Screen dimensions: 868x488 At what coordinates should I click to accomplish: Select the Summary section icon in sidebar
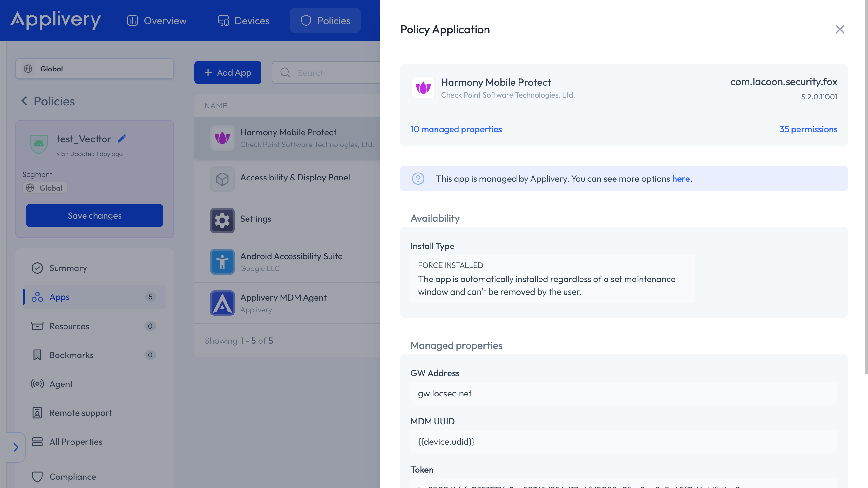pos(37,268)
